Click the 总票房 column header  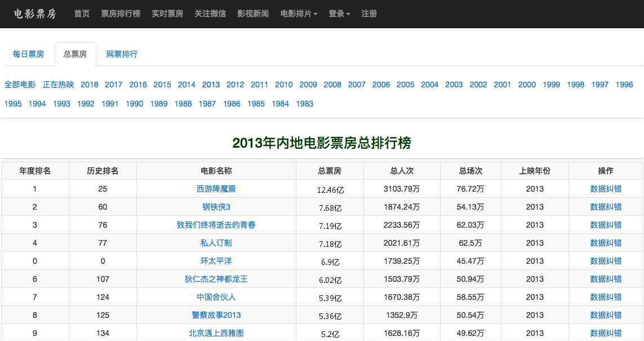(x=330, y=171)
